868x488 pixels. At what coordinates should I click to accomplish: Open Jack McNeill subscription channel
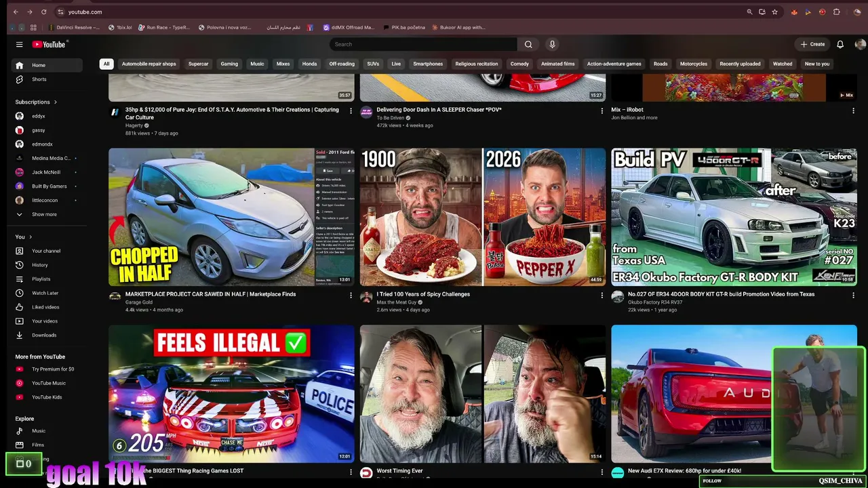(x=47, y=172)
